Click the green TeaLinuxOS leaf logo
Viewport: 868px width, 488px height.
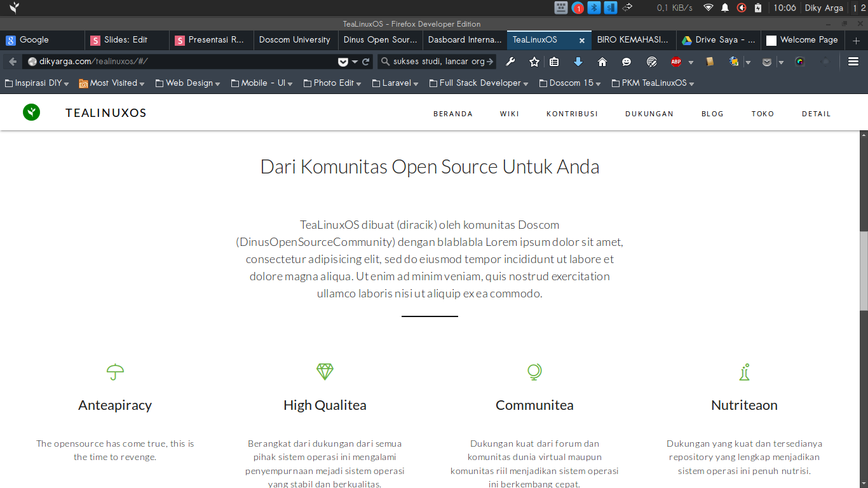(31, 112)
